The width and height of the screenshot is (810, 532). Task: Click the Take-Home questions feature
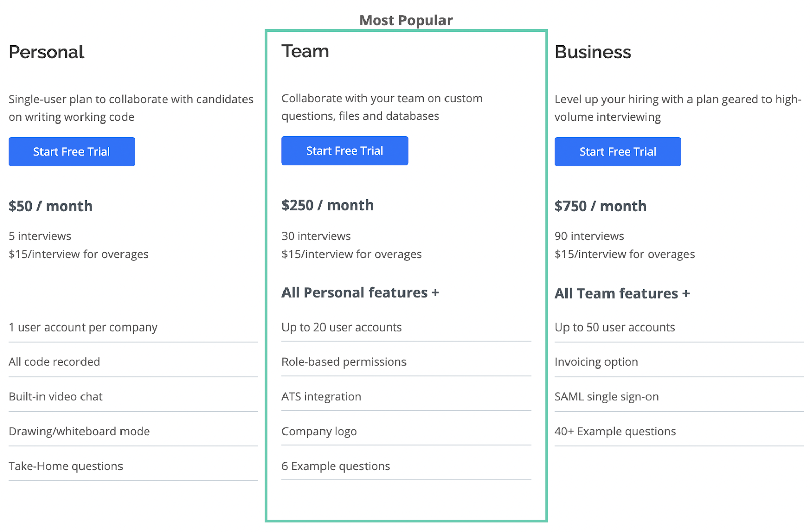pos(66,466)
